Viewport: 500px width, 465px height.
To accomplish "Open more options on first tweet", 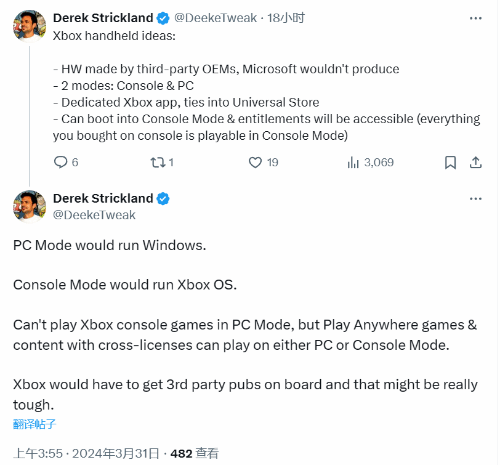I will (x=476, y=18).
